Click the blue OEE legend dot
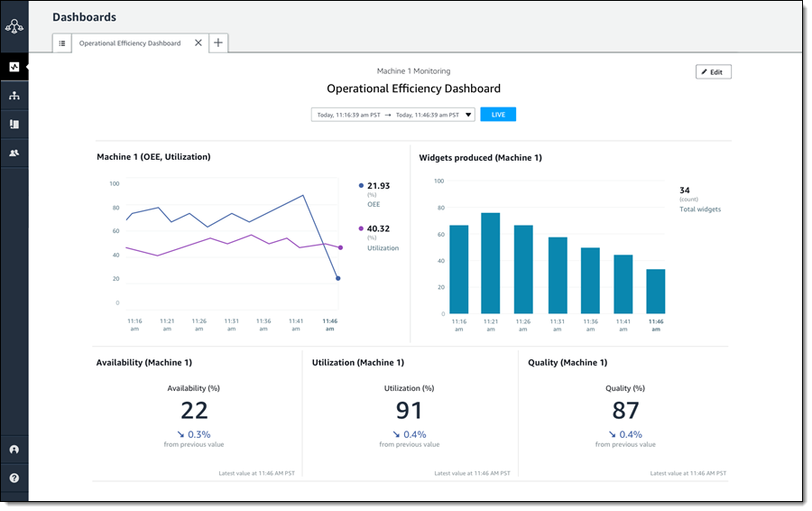The width and height of the screenshot is (812, 511). (x=361, y=186)
